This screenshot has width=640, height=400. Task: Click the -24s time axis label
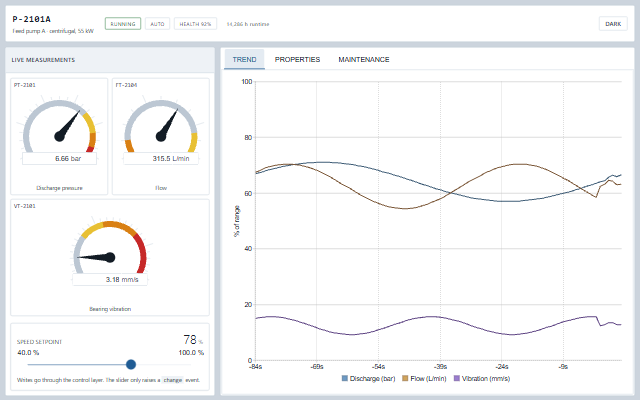(502, 367)
